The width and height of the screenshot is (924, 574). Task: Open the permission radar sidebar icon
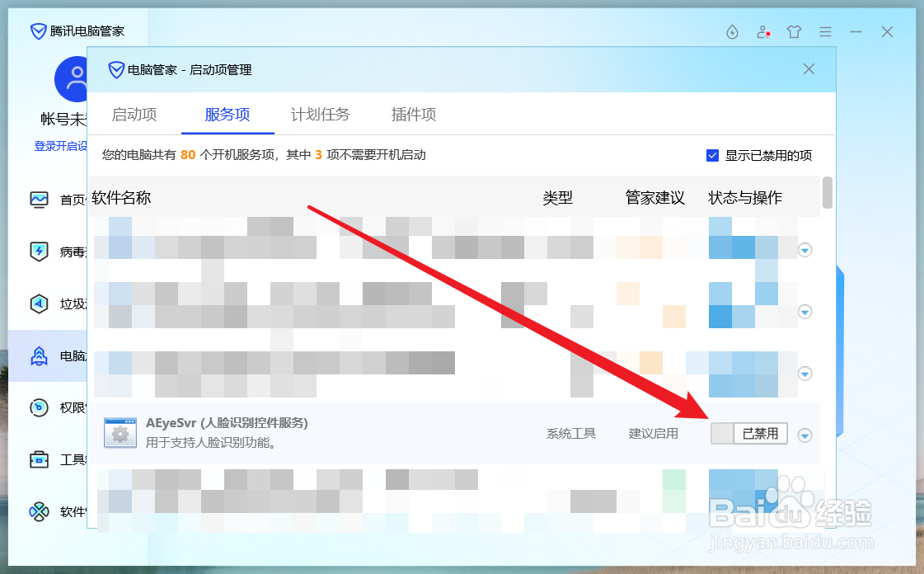tap(39, 407)
